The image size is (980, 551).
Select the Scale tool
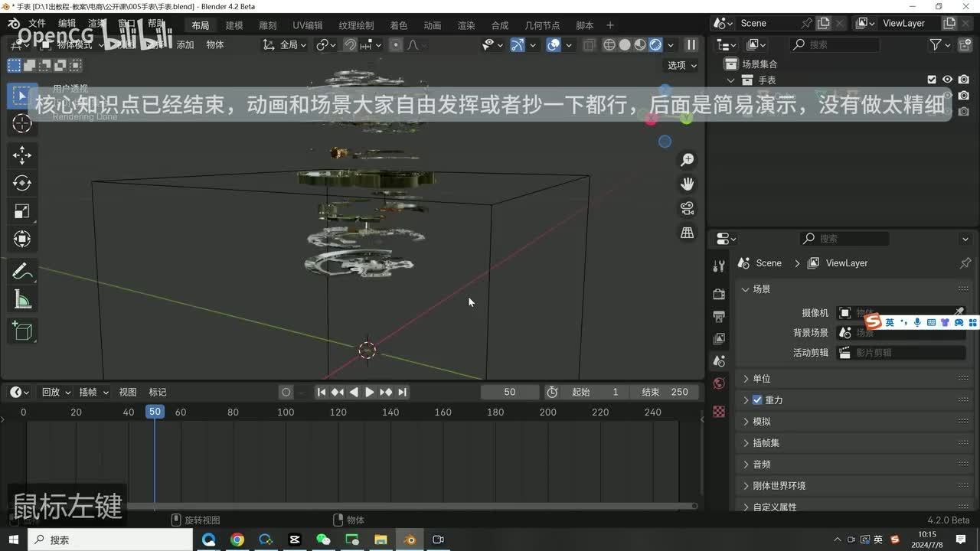[x=22, y=211]
